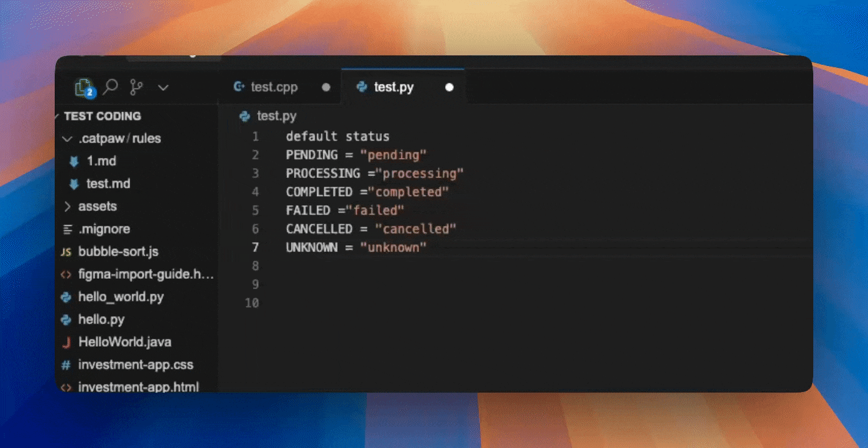Open the Explorer files icon
This screenshot has height=448, width=868.
(84, 87)
